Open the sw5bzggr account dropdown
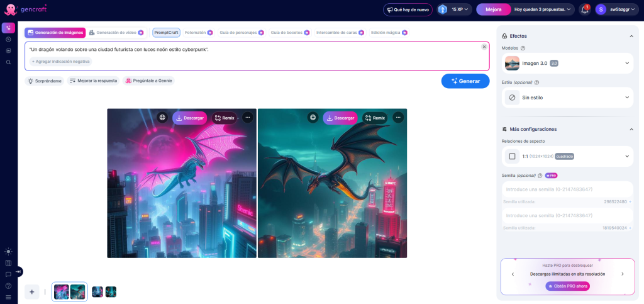 [618, 9]
